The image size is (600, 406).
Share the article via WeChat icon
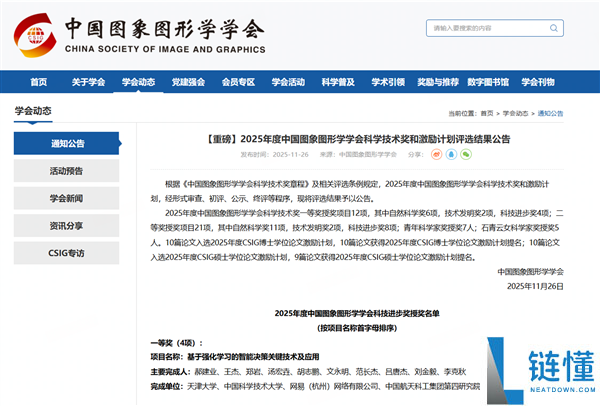click(x=466, y=154)
